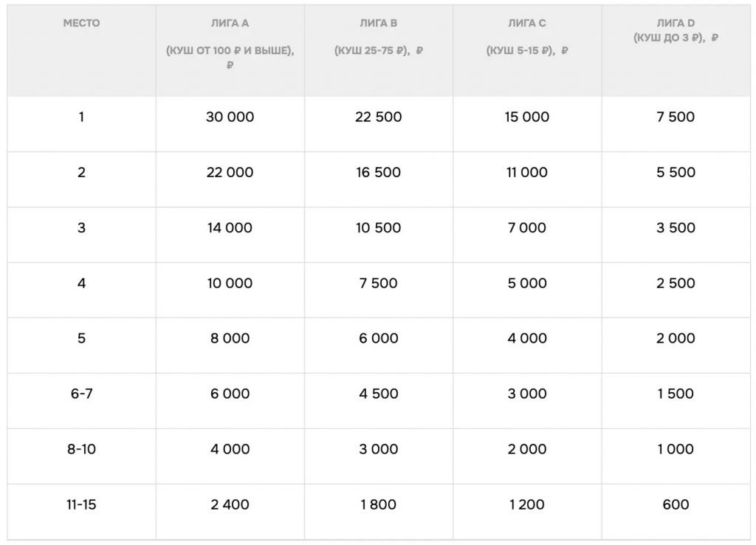Viewport: 756px width, 545px height.
Task: Select the ЛИГА C column header
Action: coord(527,24)
